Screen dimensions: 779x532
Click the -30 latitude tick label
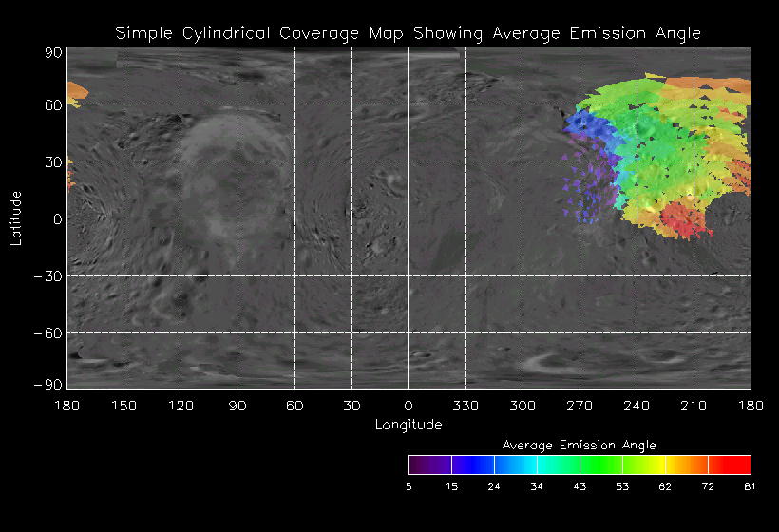pos(47,275)
